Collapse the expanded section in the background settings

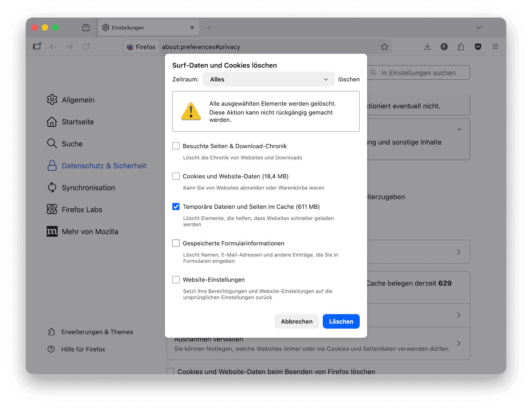[x=459, y=129]
